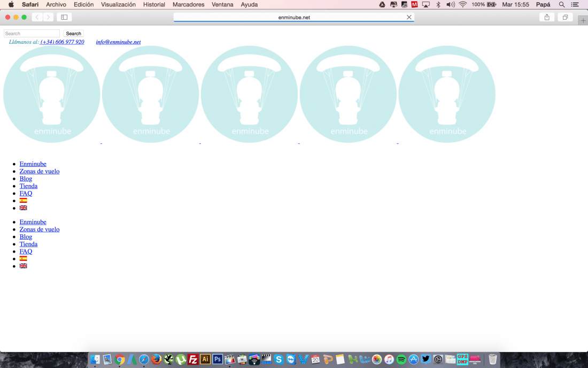Viewport: 588px width, 368px height.
Task: Focus the page Search text field
Action: (32, 33)
